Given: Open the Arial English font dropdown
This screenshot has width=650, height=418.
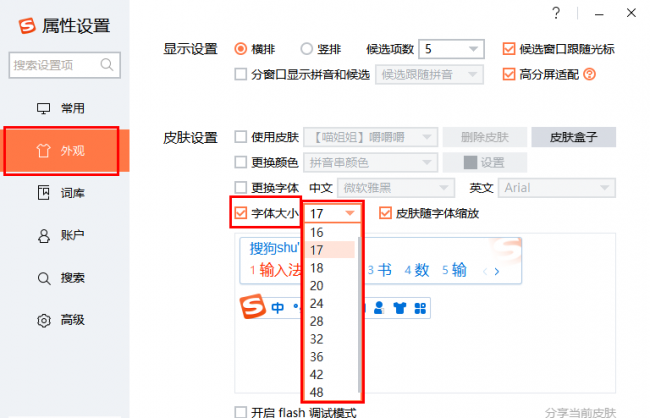Looking at the screenshot, I should [557, 188].
